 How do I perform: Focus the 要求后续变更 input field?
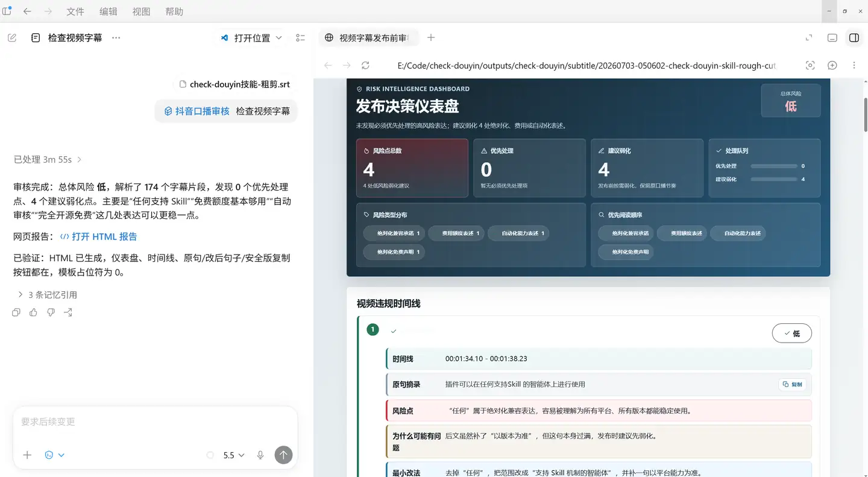click(x=155, y=422)
